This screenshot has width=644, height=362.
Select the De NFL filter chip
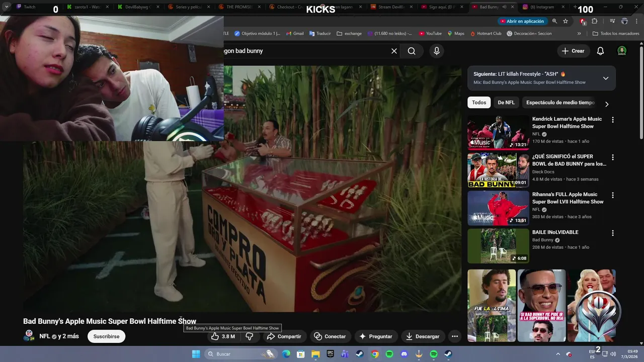pyautogui.click(x=506, y=103)
